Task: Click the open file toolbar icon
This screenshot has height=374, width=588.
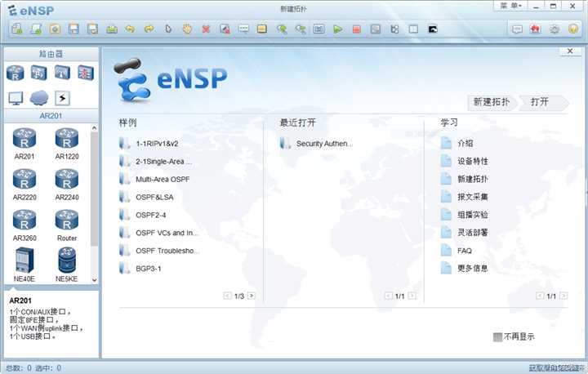Action: [x=55, y=29]
